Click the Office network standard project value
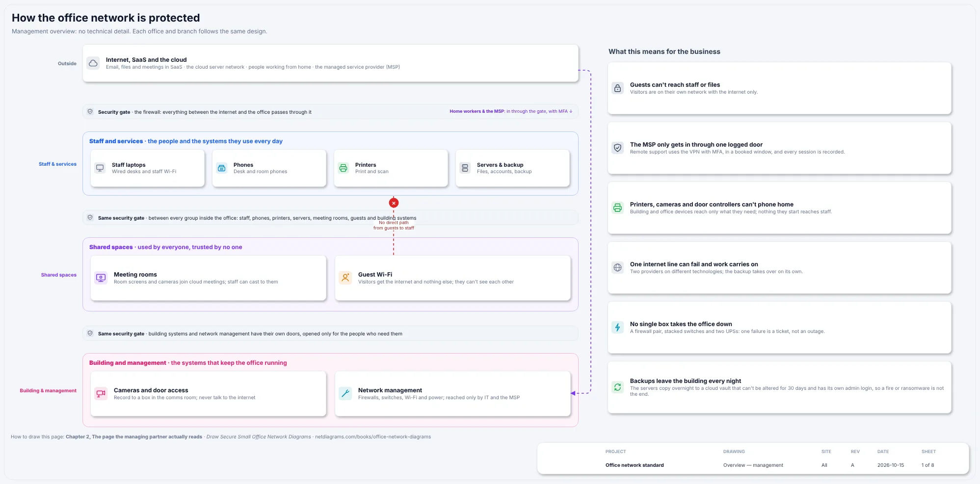980x484 pixels. pyautogui.click(x=635, y=465)
